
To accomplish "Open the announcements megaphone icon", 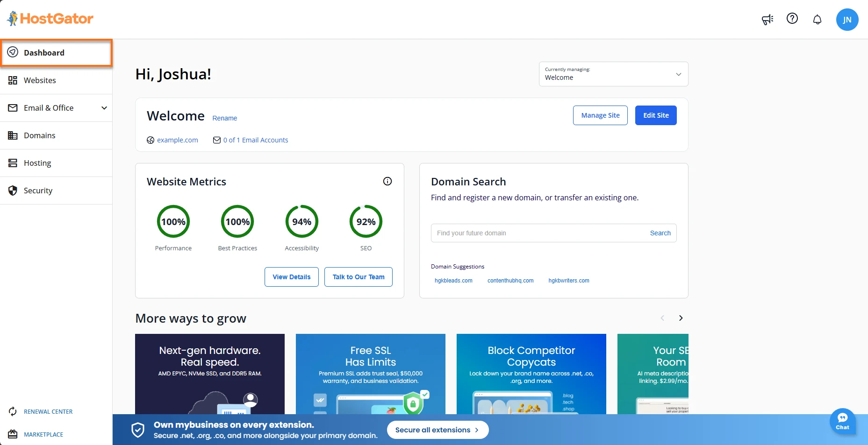I will click(x=767, y=20).
